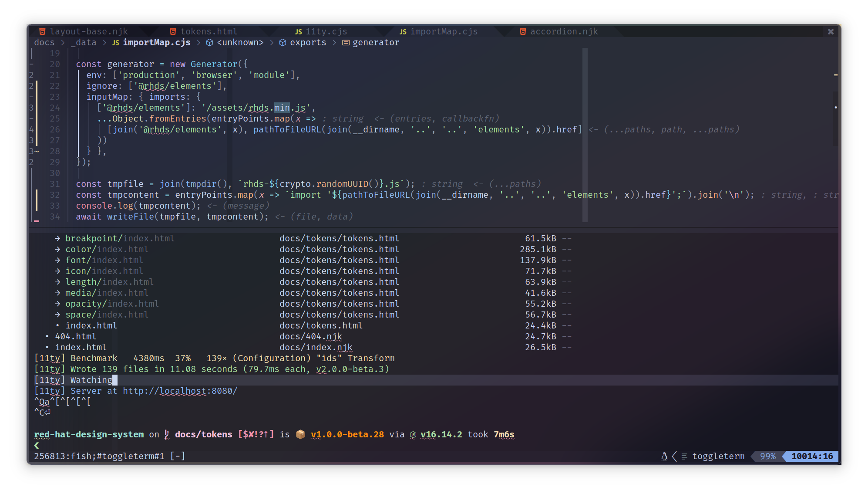Switch to the importMap.cjs tab
Viewport: 868px width, 494px height.
[444, 31]
